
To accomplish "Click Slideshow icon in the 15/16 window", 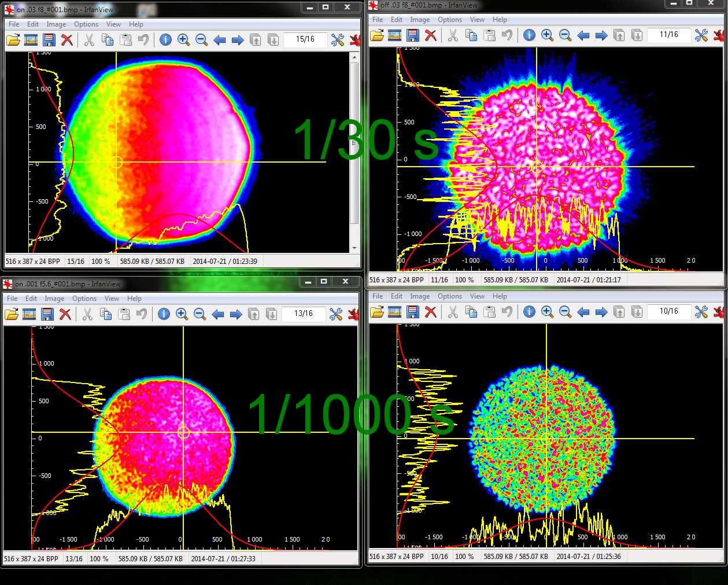I will click(31, 40).
